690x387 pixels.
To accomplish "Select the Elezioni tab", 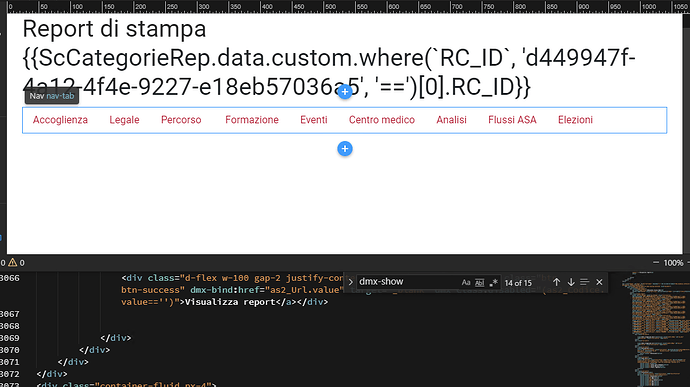I will (575, 120).
